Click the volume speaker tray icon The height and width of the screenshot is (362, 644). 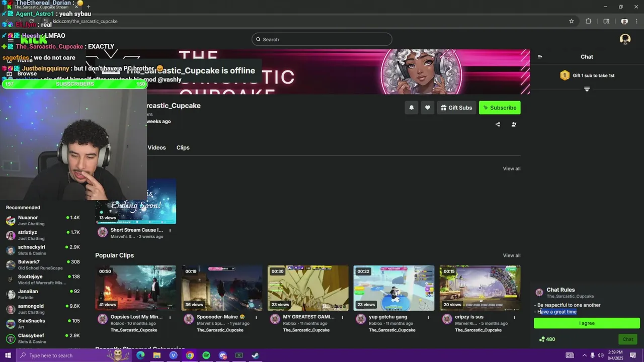tap(600, 355)
